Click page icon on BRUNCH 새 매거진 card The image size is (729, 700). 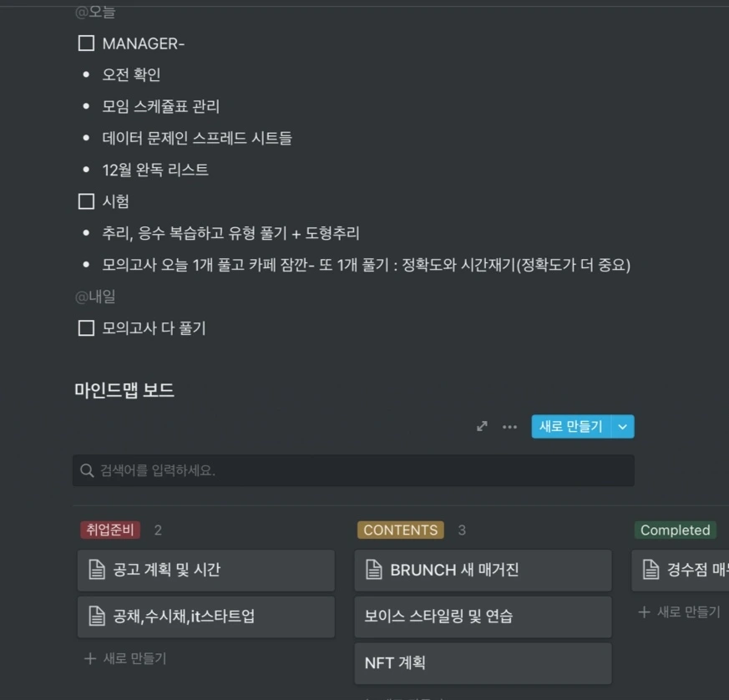pos(373,570)
